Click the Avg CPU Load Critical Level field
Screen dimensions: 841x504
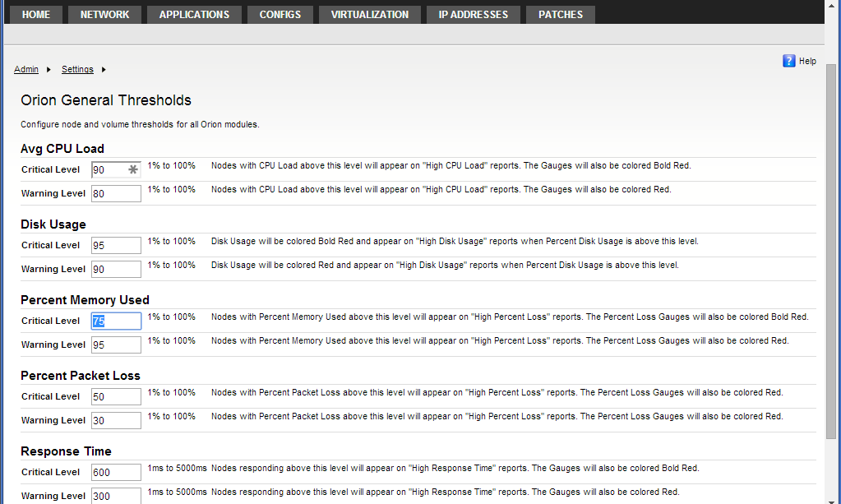tap(116, 170)
